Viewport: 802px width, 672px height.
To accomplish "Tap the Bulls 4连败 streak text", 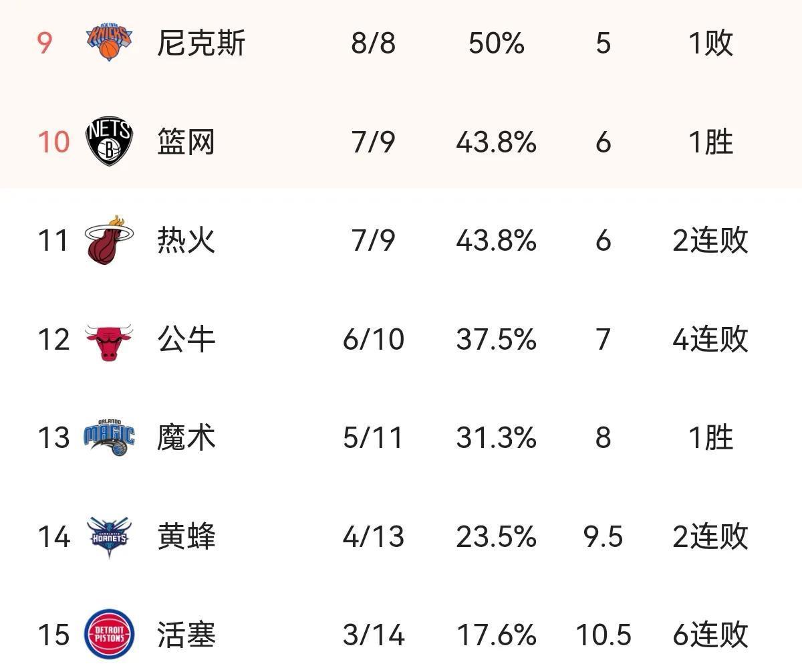I will click(710, 340).
